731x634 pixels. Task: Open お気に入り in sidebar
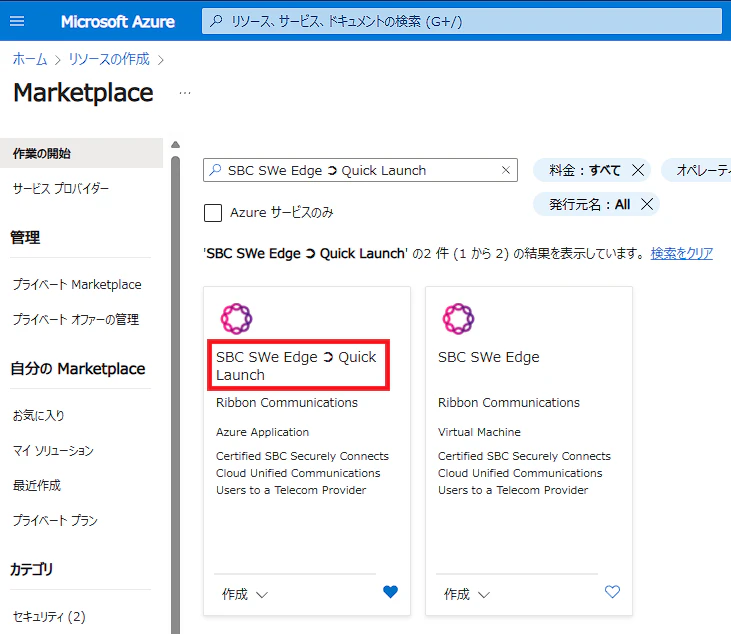point(38,415)
